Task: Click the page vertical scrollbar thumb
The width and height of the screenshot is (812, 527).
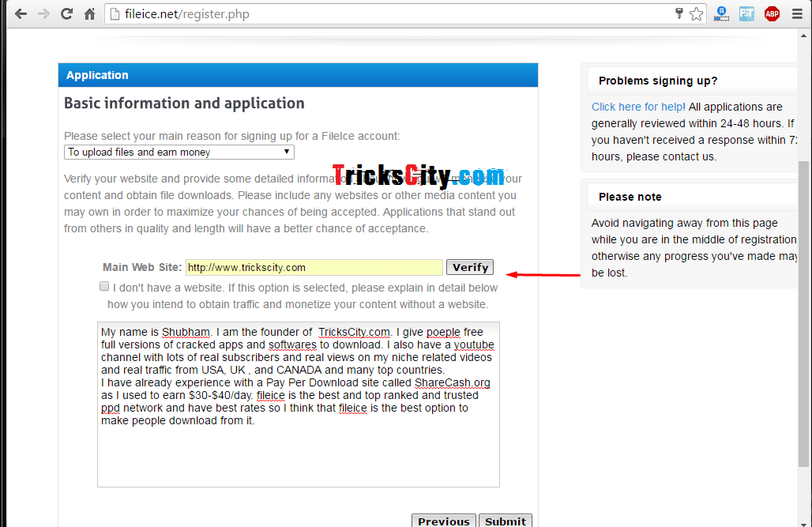Action: [x=803, y=314]
